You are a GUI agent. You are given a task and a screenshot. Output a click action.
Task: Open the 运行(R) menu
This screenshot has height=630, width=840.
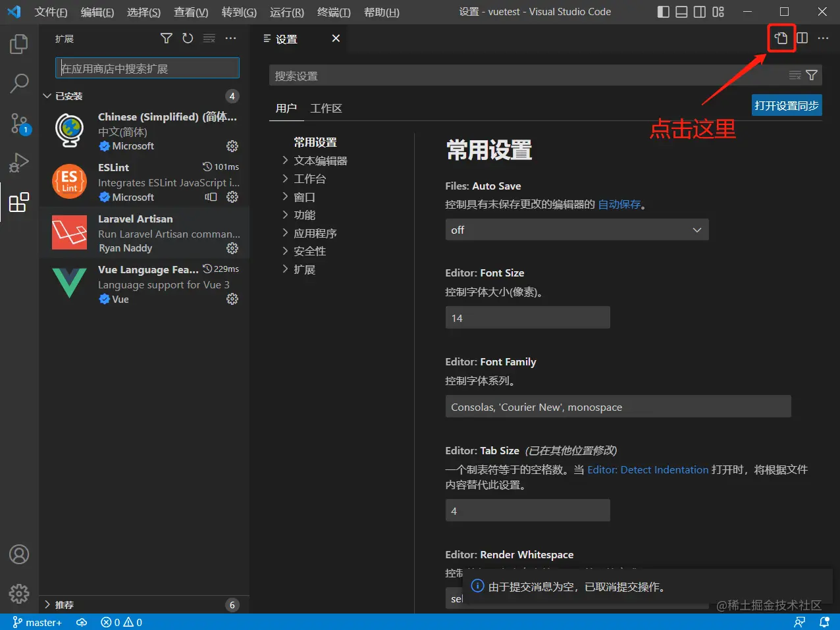pos(287,12)
